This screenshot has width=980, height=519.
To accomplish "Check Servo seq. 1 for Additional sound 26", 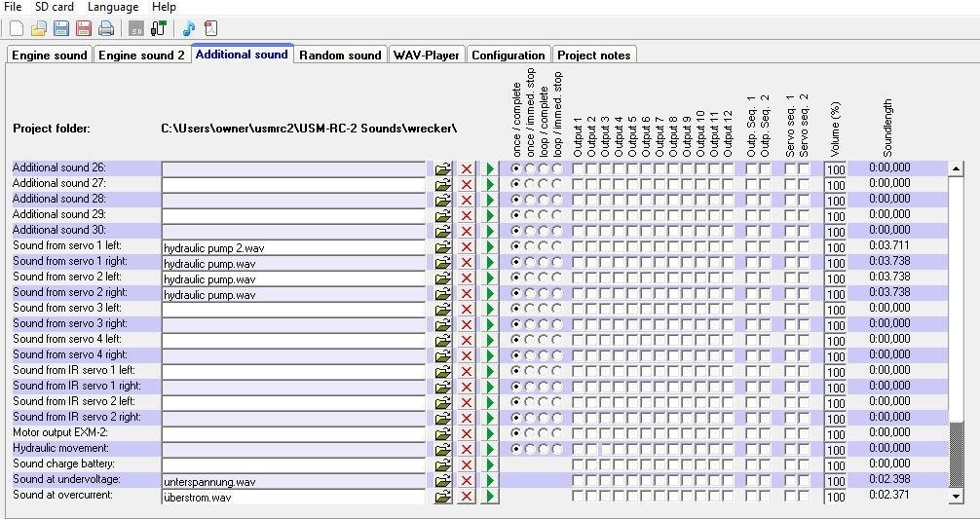I will click(x=790, y=168).
